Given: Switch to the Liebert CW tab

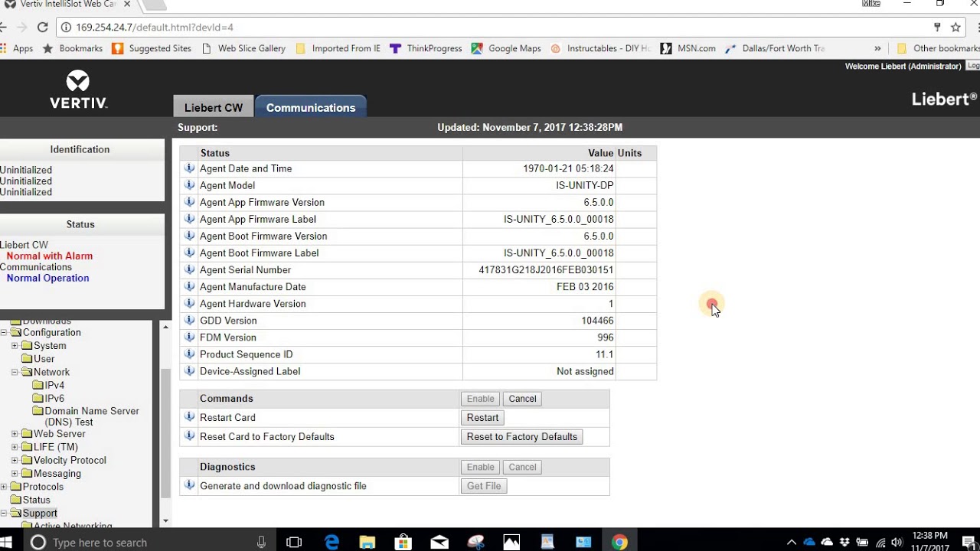Looking at the screenshot, I should 214,107.
